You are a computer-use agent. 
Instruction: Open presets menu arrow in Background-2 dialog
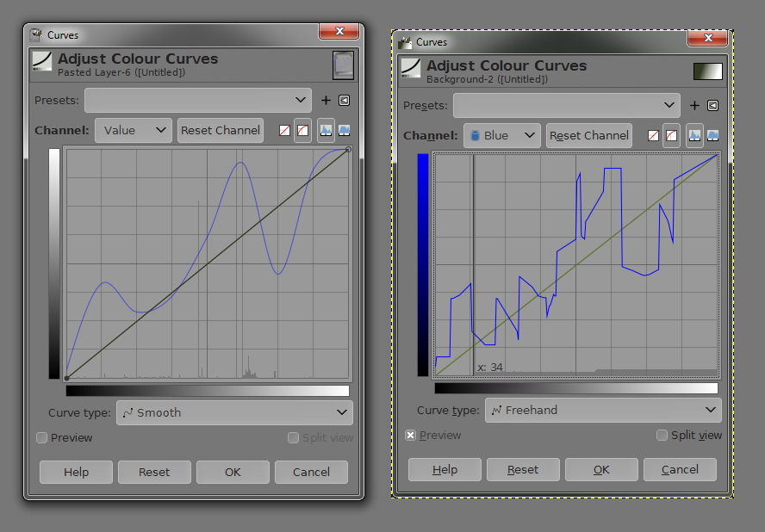coord(712,105)
